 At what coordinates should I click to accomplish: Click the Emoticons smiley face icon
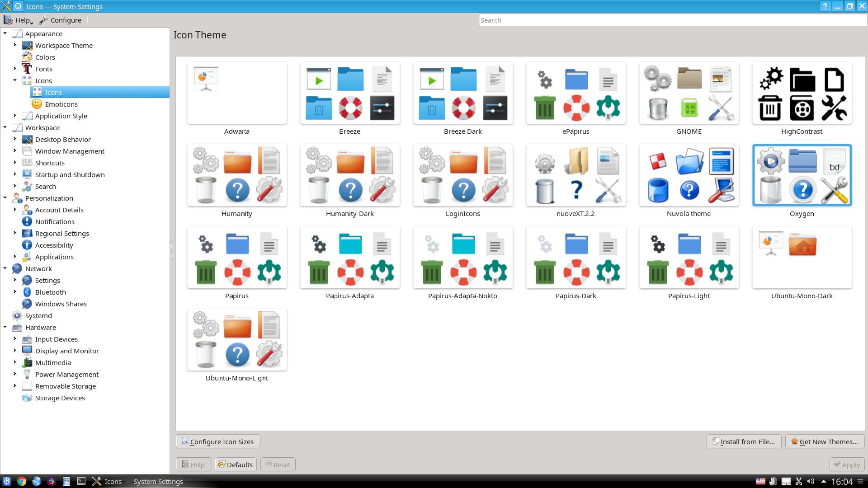[x=37, y=104]
